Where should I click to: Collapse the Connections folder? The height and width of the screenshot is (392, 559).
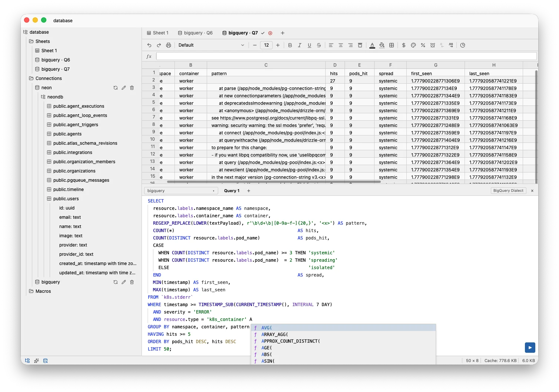(x=45, y=78)
